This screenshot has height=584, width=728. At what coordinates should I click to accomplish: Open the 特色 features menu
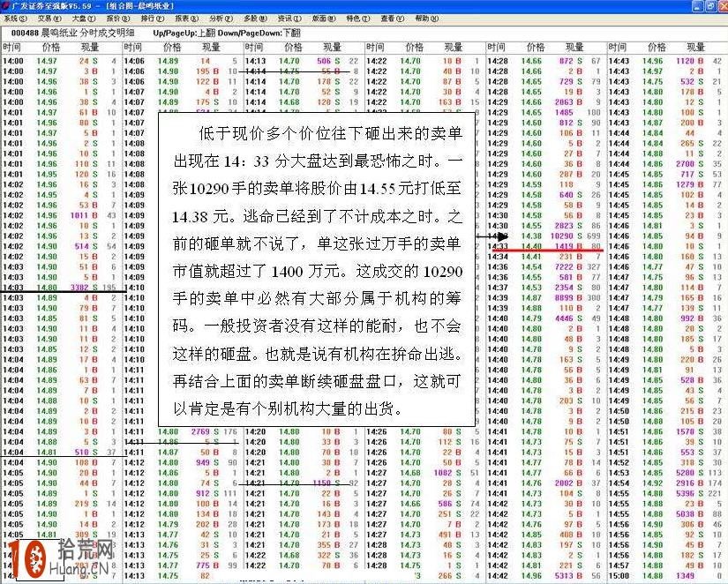pyautogui.click(x=362, y=17)
